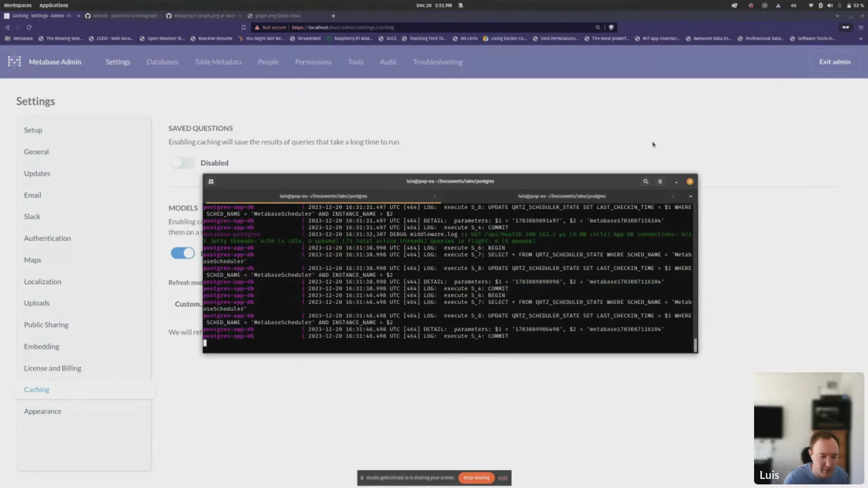
Task: Go back using the browser back arrow
Action: [7, 28]
